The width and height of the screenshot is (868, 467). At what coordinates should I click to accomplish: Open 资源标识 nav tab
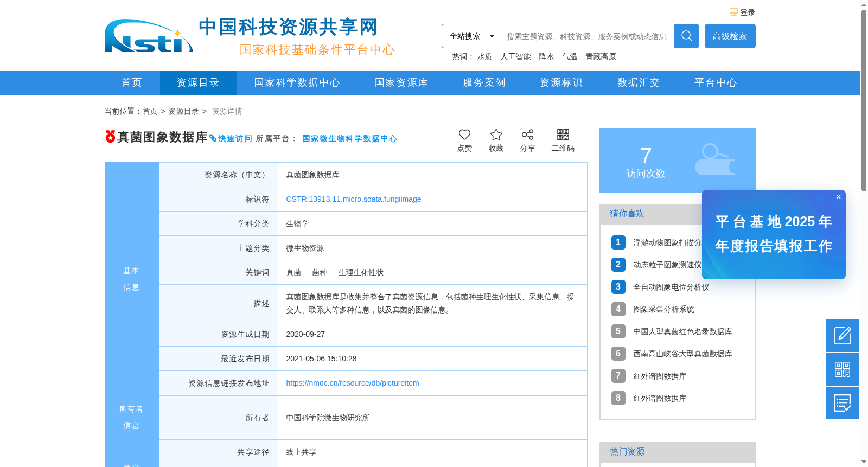click(561, 82)
